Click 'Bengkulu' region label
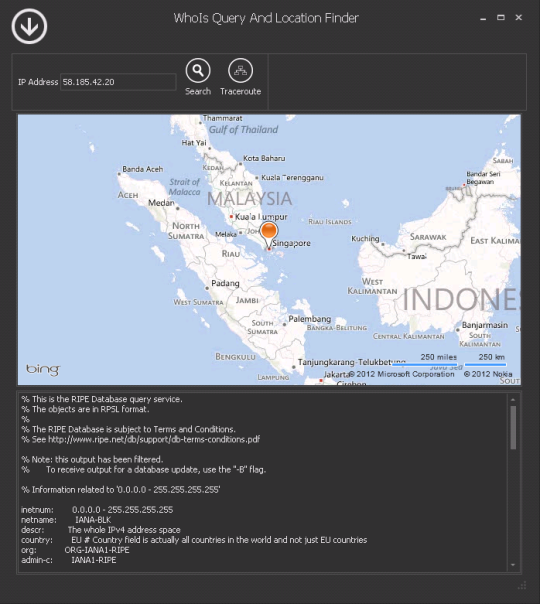 [235, 357]
